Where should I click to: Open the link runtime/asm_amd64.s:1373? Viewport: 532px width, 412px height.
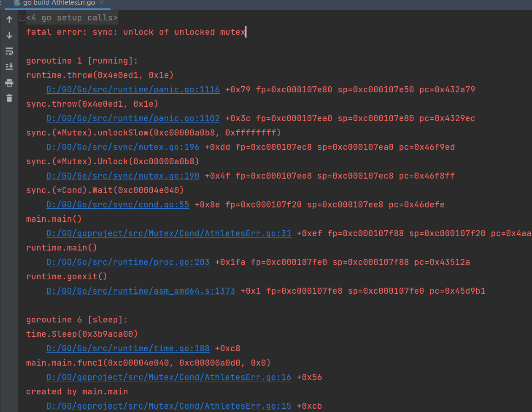[x=141, y=291]
